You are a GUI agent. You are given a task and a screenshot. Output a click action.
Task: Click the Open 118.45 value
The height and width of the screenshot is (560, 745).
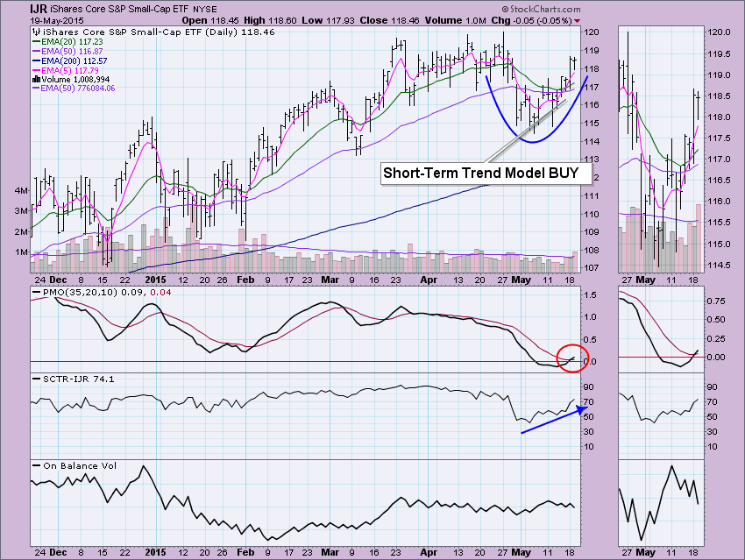click(210, 20)
